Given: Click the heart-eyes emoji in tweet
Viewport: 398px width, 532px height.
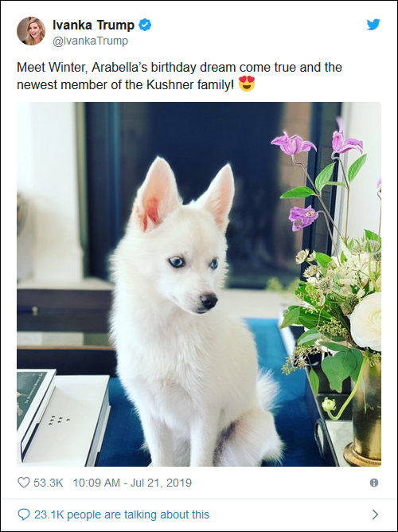Looking at the screenshot, I should click(x=247, y=84).
